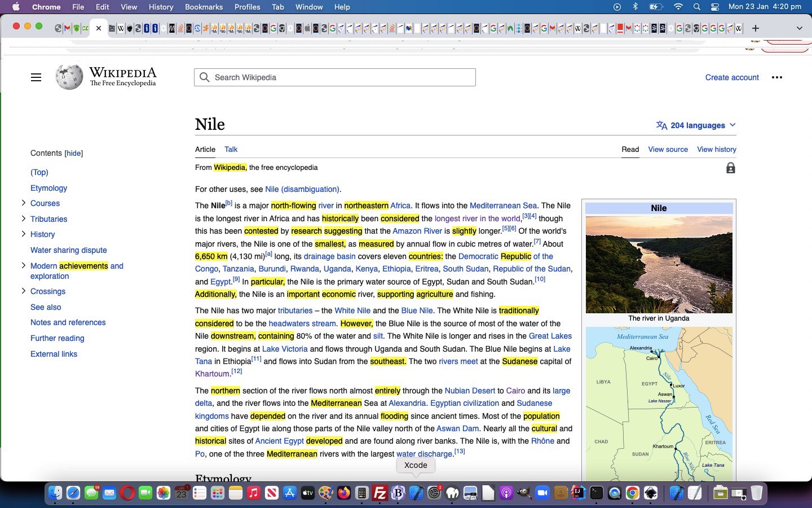Expand Modern achievements and exploration section
The image size is (812, 508).
[x=23, y=265]
